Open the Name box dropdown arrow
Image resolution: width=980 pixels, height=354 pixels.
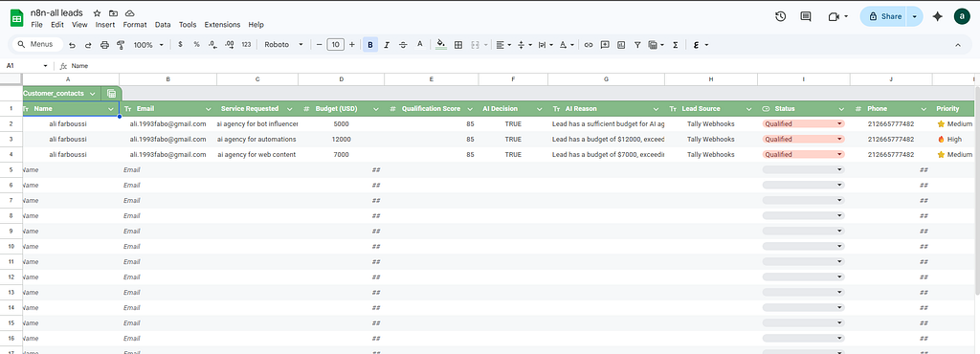[x=45, y=66]
